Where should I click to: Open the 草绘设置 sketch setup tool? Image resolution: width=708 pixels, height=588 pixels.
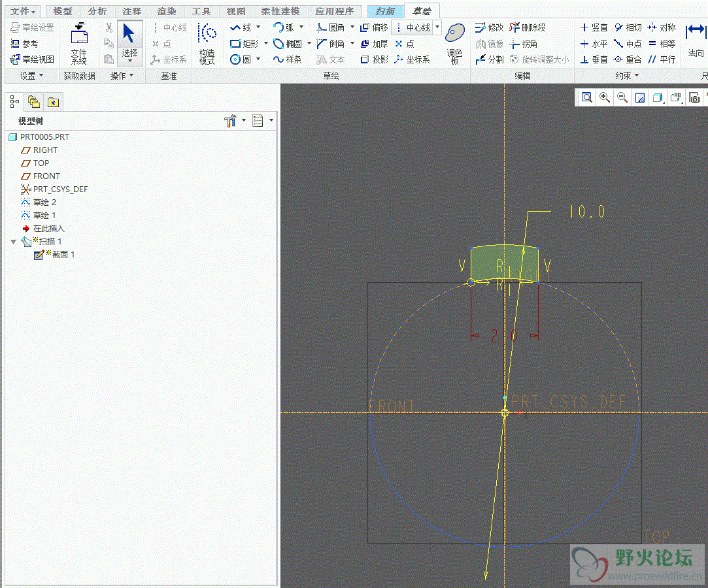pos(32,27)
